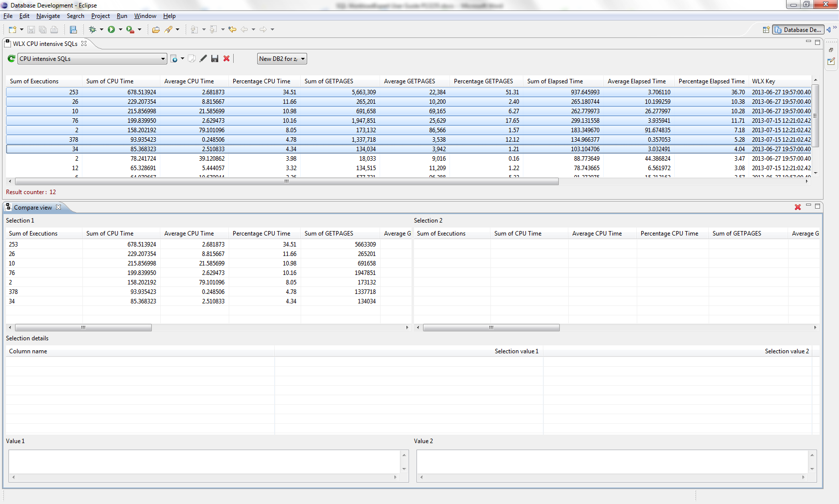Click the Debug bug icon
Viewport: 839px width, 504px height.
coord(92,30)
